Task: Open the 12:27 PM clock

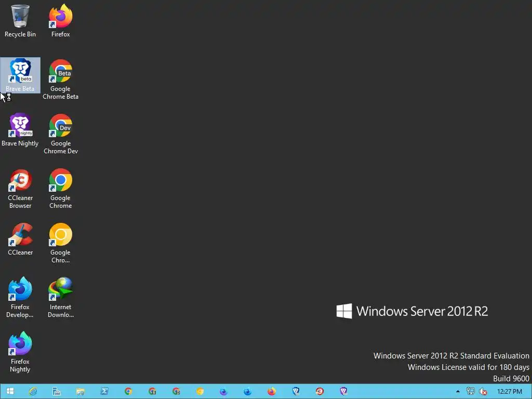Action: pos(509,392)
